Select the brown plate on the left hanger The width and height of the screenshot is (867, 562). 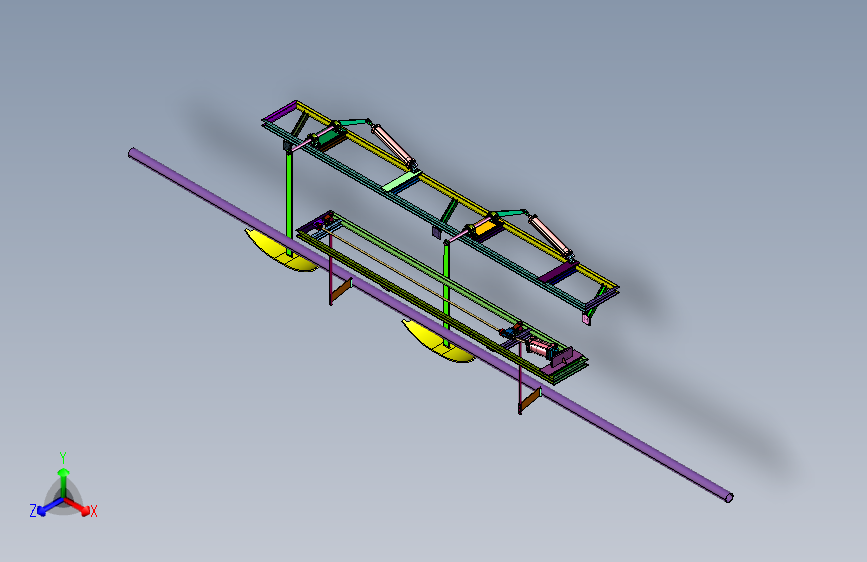tap(341, 290)
